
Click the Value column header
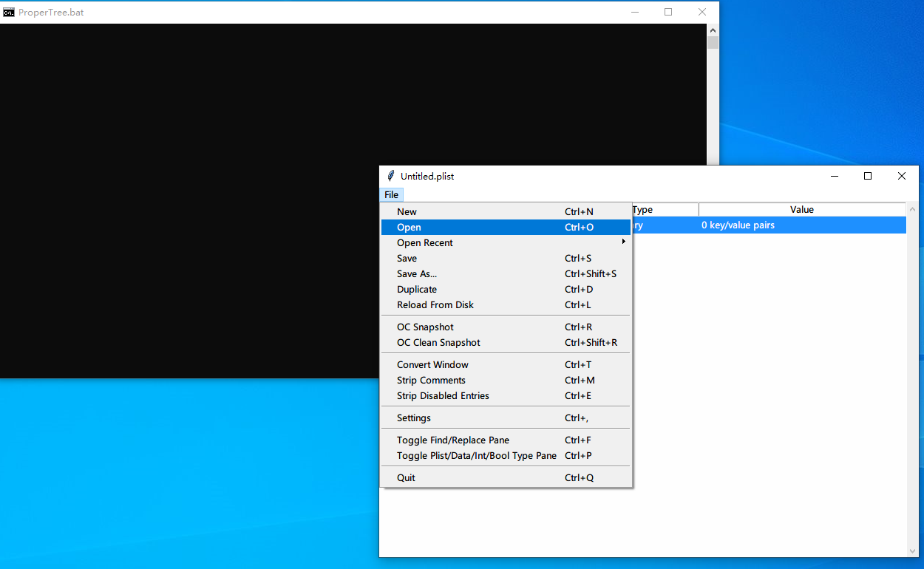coord(801,210)
